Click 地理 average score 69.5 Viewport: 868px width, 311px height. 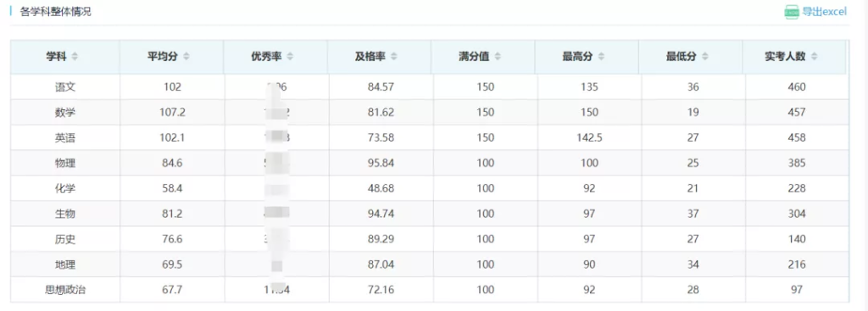pyautogui.click(x=172, y=264)
